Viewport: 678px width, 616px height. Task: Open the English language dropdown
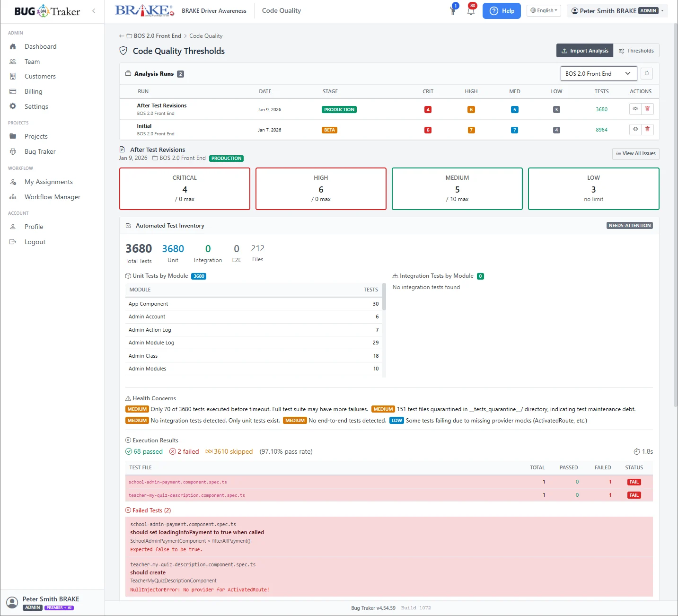544,10
